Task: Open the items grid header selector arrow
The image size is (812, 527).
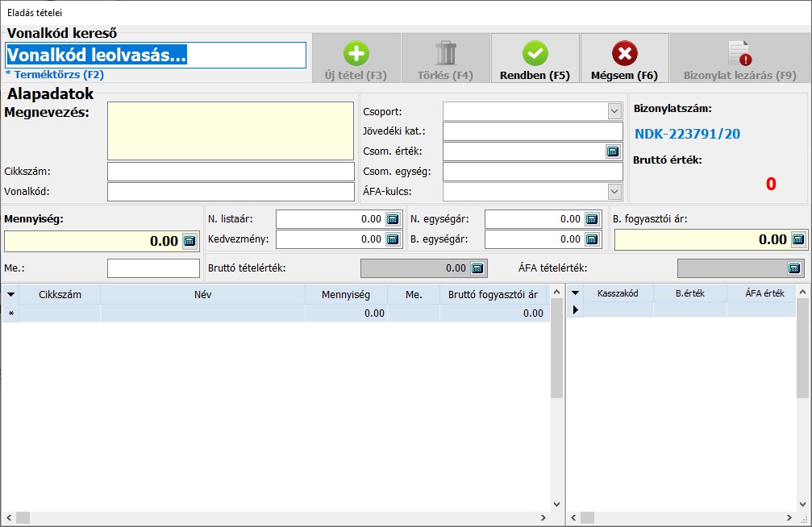Action: coord(10,294)
